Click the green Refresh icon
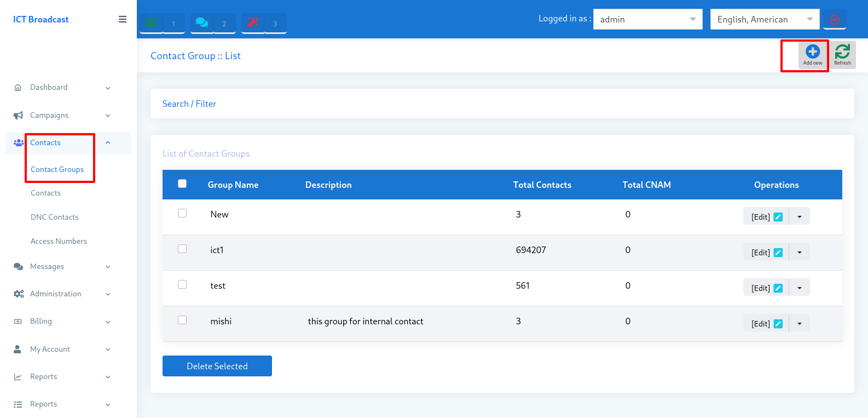Viewport: 868px width, 418px height. coord(842,51)
